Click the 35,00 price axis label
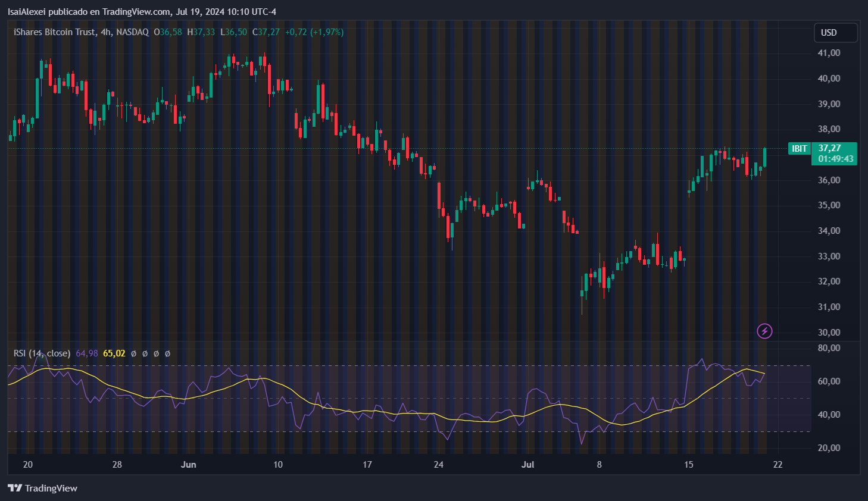Viewport: 868px width, 501px height. 829,205
